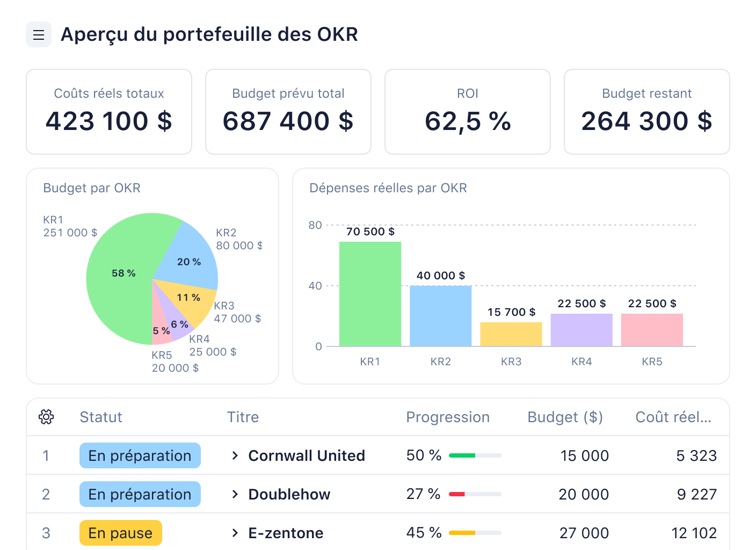Sort by the Budget ($) column
The image size is (756, 550).
point(565,417)
